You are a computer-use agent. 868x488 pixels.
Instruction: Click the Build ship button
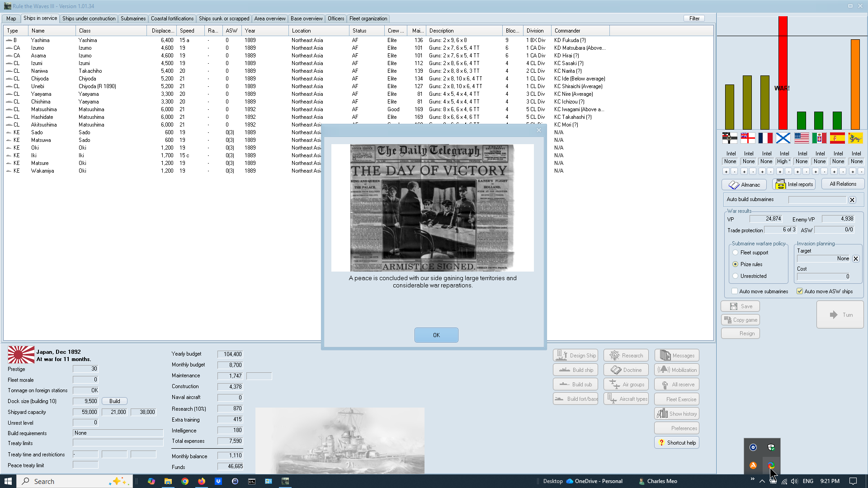[576, 370]
